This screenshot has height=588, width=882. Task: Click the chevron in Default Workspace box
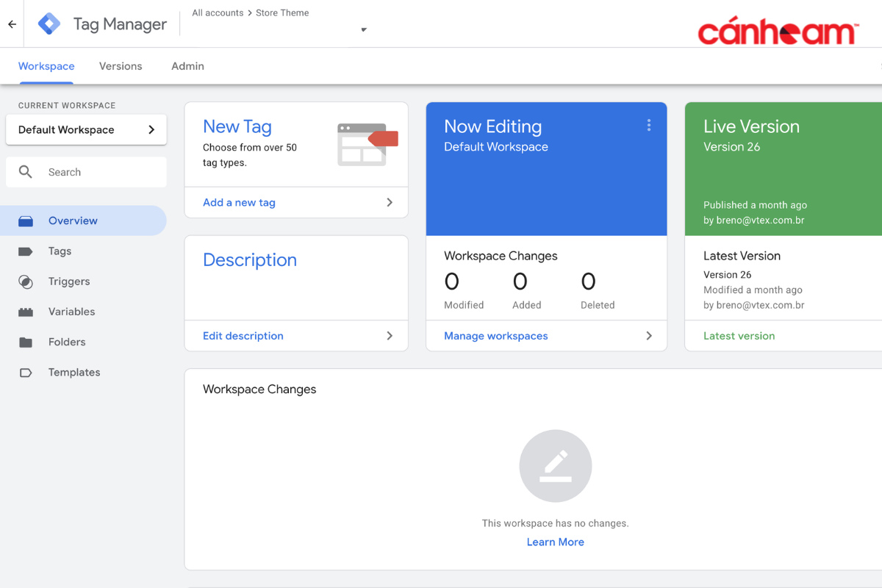(151, 129)
